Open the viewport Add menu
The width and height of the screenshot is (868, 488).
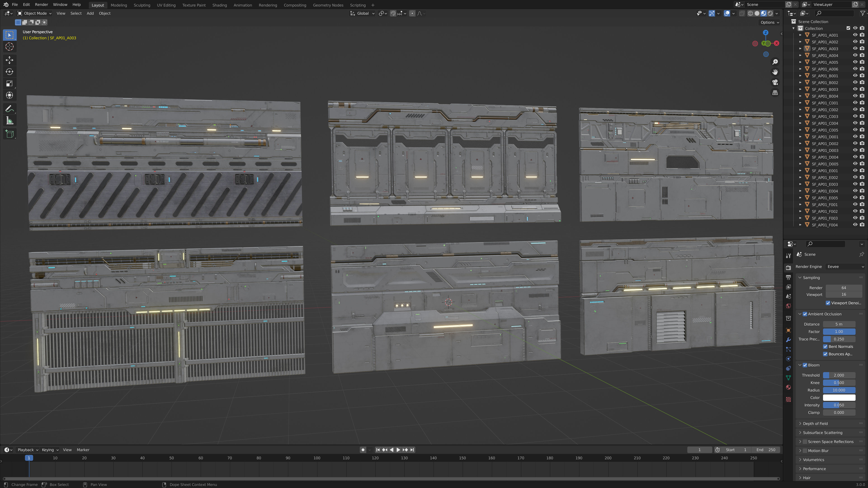point(90,14)
